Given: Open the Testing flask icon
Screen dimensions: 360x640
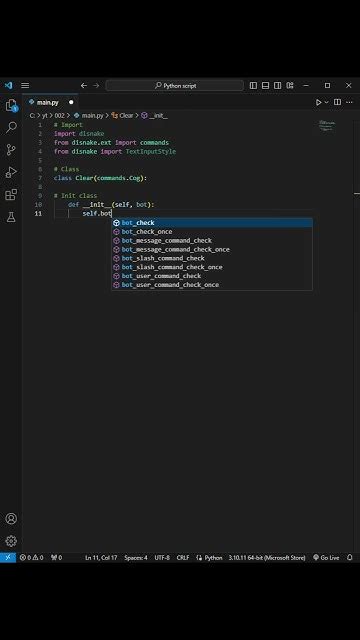Looking at the screenshot, I should (x=11, y=217).
